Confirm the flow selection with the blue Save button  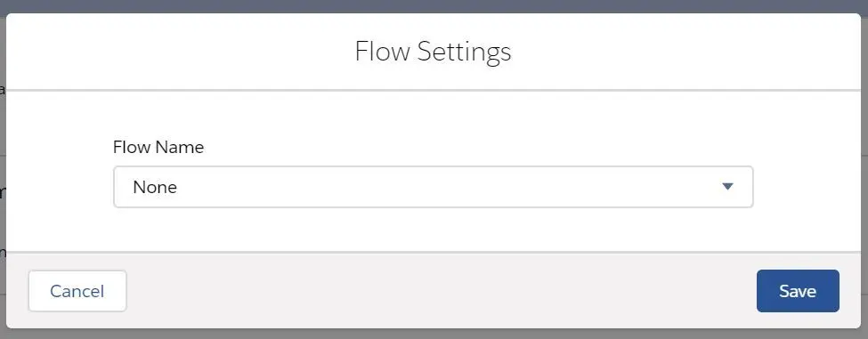point(798,291)
